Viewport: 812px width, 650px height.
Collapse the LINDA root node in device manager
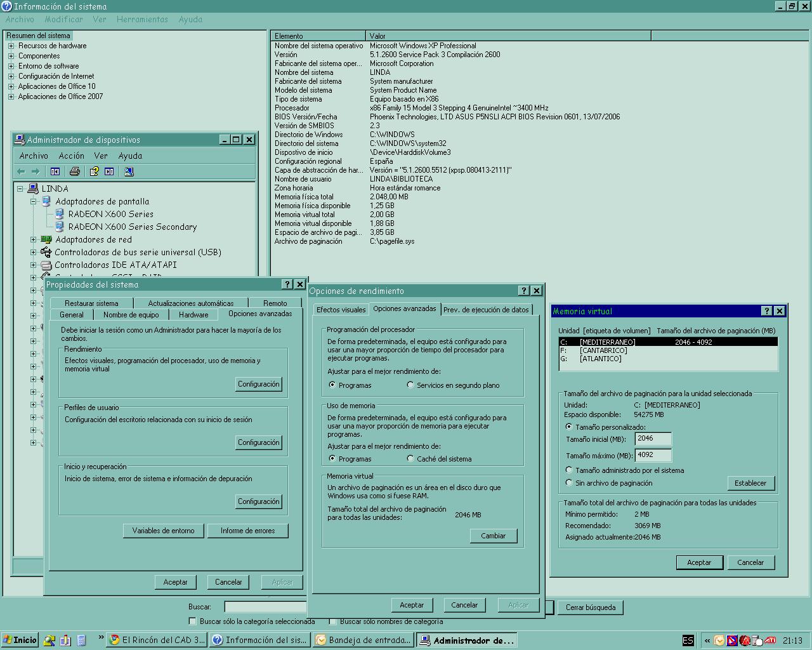point(20,189)
